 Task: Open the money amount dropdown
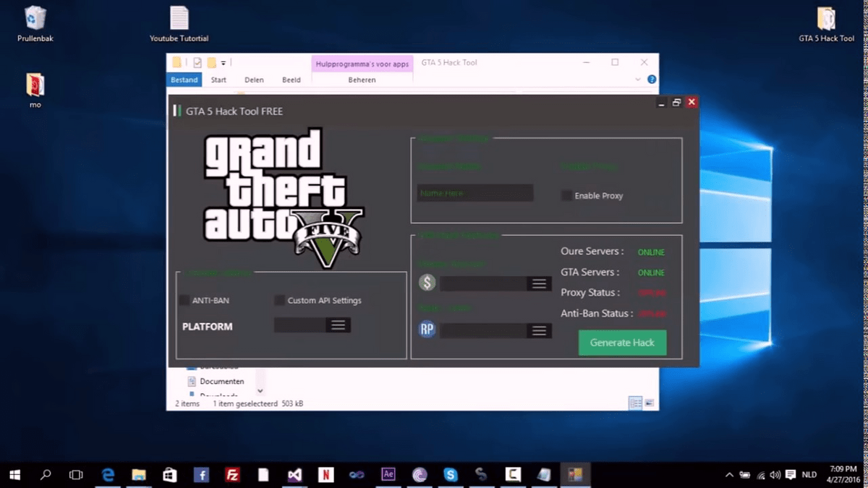click(495, 284)
